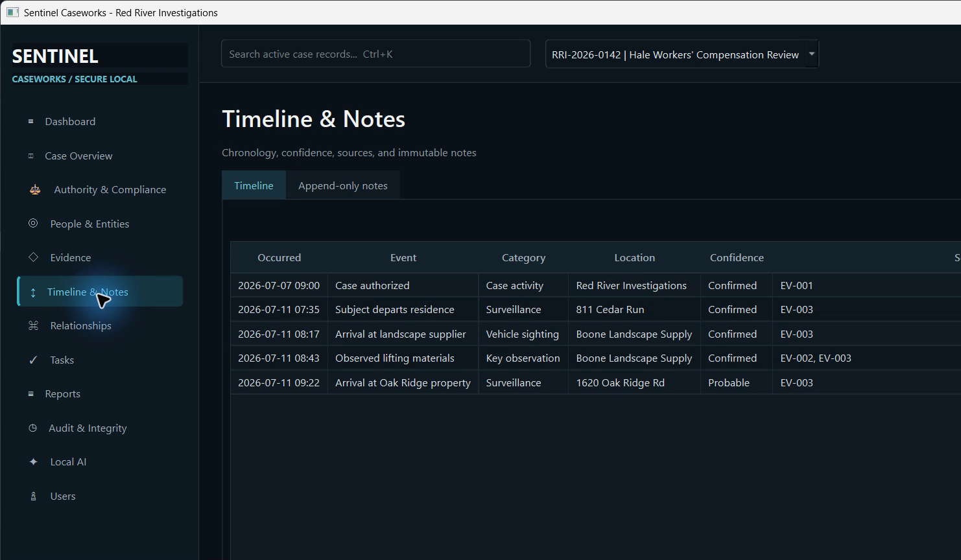The width and height of the screenshot is (961, 560).
Task: Click the scales icon beside Authority & Compliance
Action: tap(35, 189)
